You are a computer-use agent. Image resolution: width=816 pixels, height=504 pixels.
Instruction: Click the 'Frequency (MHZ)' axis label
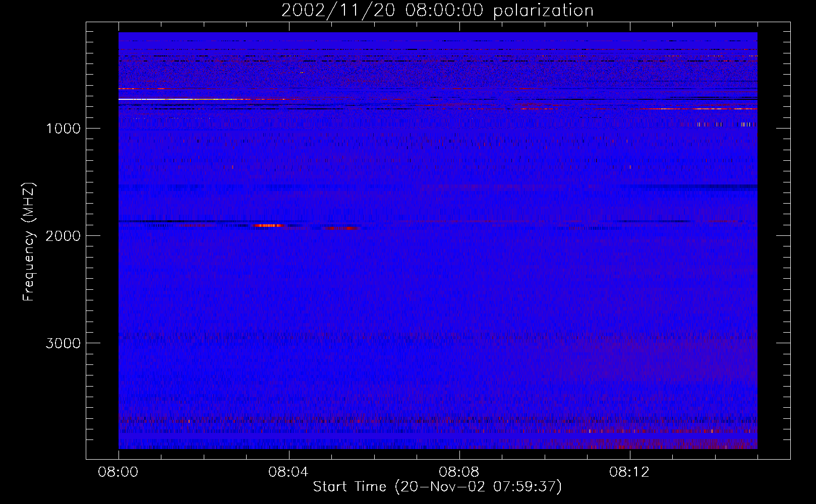pyautogui.click(x=29, y=242)
